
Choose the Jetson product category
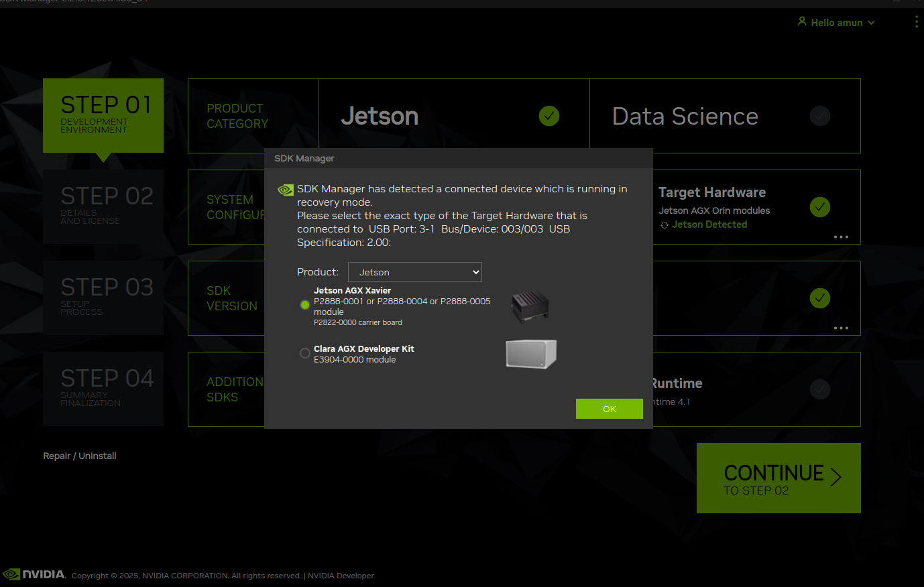454,116
